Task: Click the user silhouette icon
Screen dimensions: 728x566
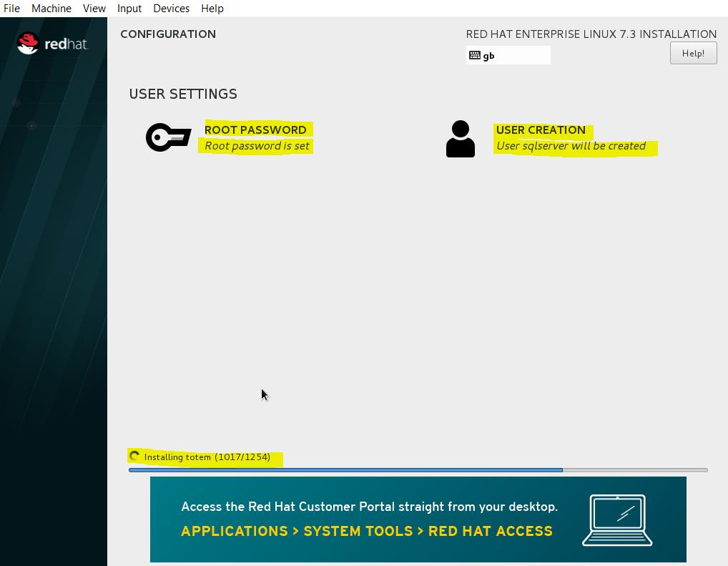Action: tap(460, 139)
